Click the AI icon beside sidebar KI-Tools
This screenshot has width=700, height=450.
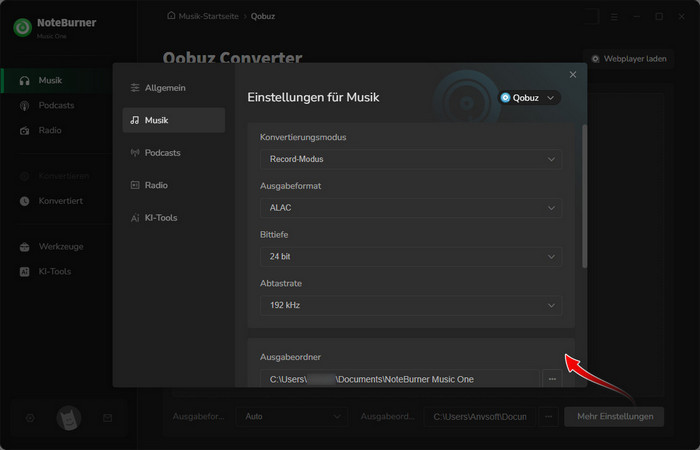[x=25, y=272]
